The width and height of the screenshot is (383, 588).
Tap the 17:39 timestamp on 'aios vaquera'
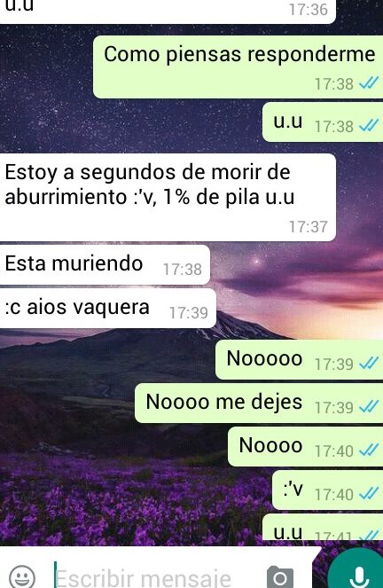pyautogui.click(x=189, y=313)
